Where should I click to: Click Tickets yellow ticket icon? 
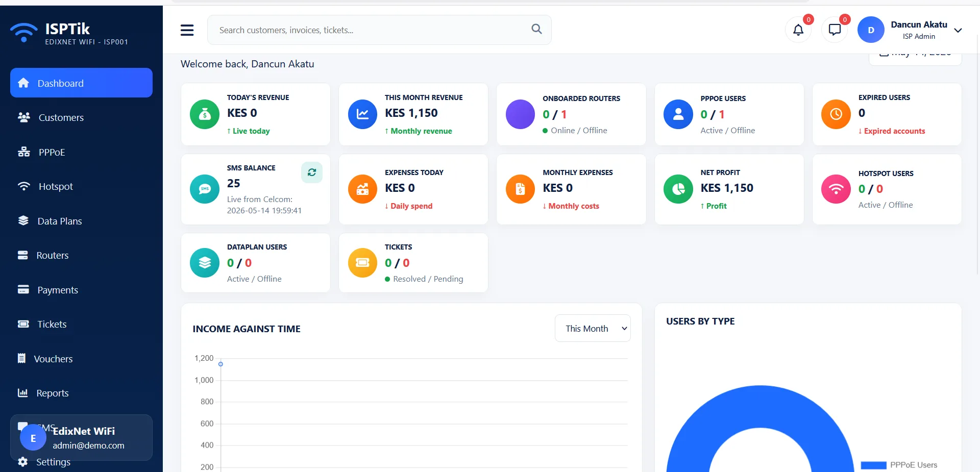click(x=362, y=263)
